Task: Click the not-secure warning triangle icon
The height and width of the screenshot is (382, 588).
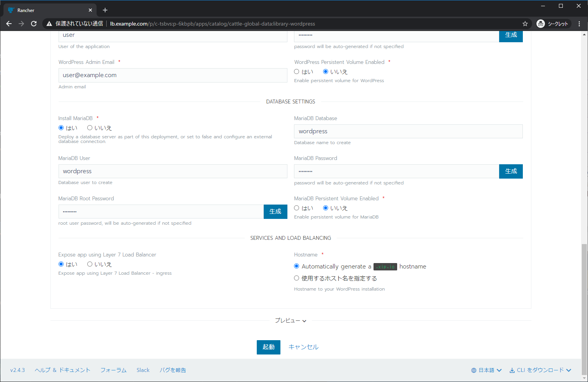Action: pyautogui.click(x=49, y=24)
